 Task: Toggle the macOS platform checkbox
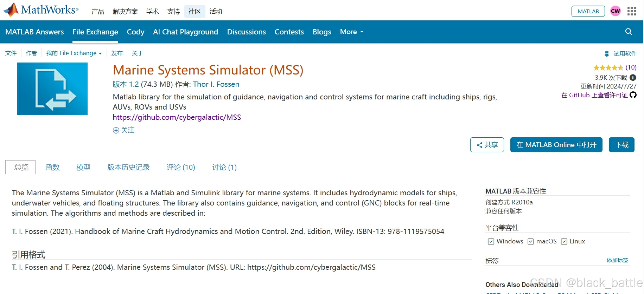tap(531, 242)
